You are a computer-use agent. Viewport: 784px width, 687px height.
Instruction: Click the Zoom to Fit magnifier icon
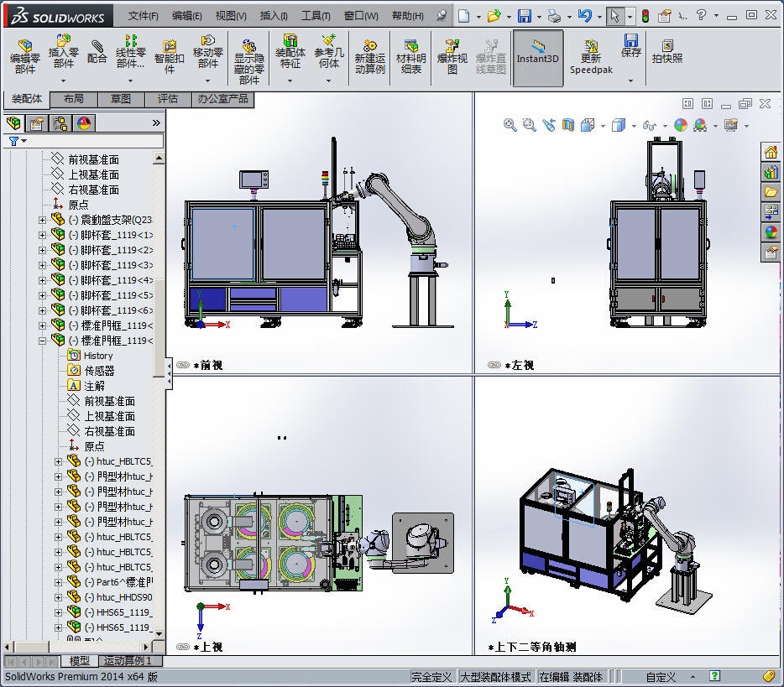[x=510, y=125]
